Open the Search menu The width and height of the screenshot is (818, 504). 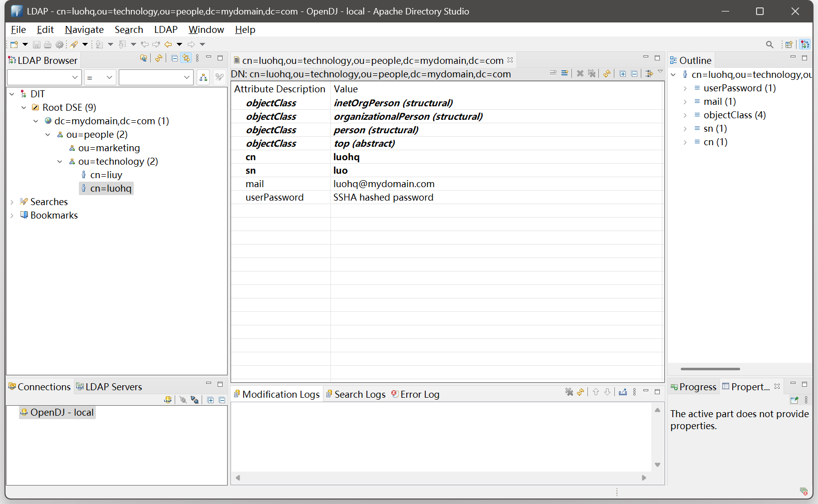129,29
